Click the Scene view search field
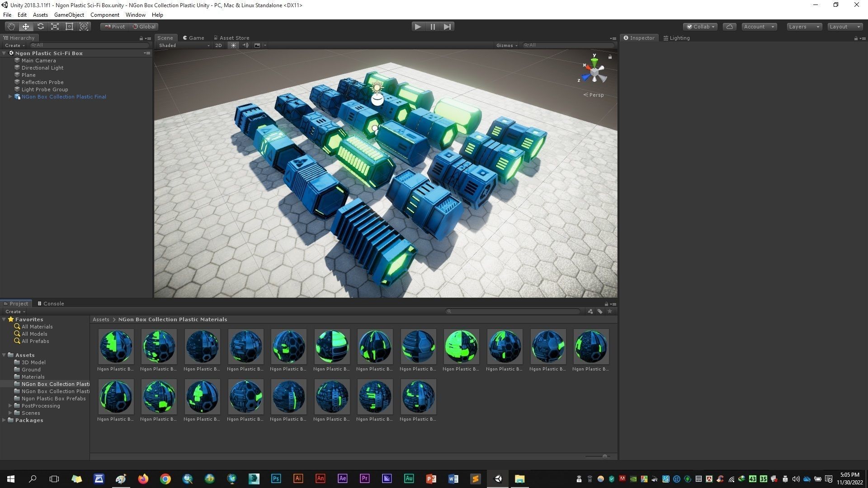This screenshot has height=488, width=868. [569, 45]
